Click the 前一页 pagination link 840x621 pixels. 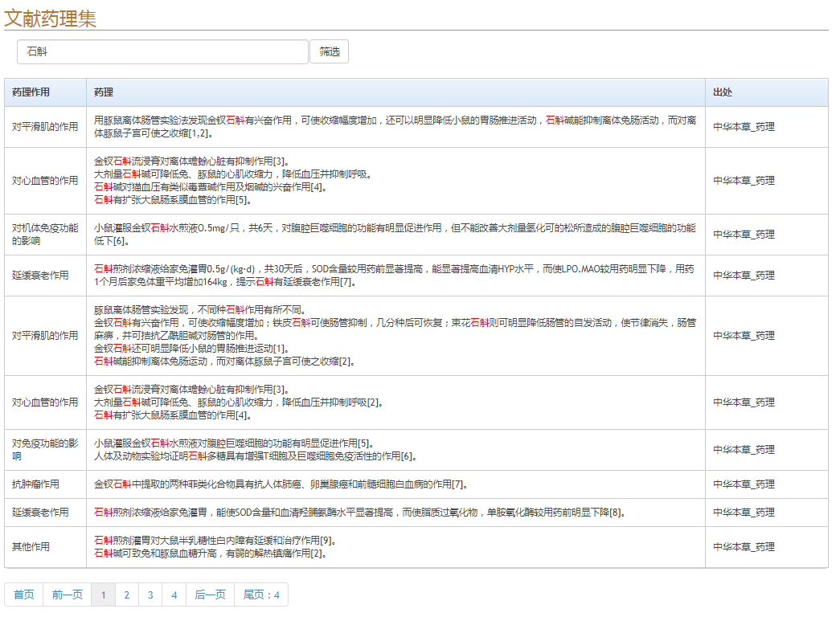point(68,594)
